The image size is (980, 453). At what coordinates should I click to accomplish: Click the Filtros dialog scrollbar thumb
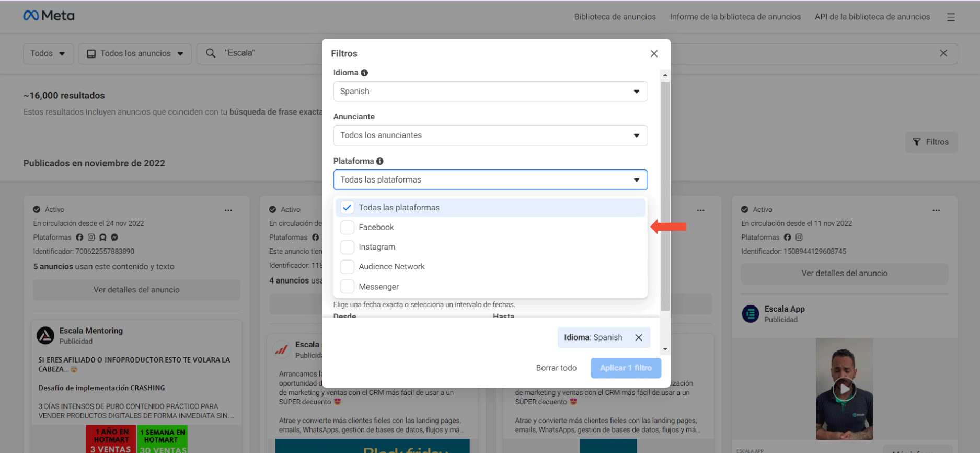tap(665, 196)
